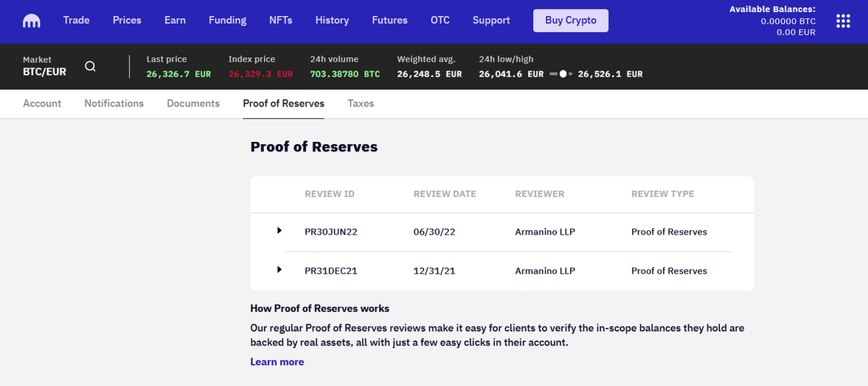Click the 0.00 EUR available balance

796,33
